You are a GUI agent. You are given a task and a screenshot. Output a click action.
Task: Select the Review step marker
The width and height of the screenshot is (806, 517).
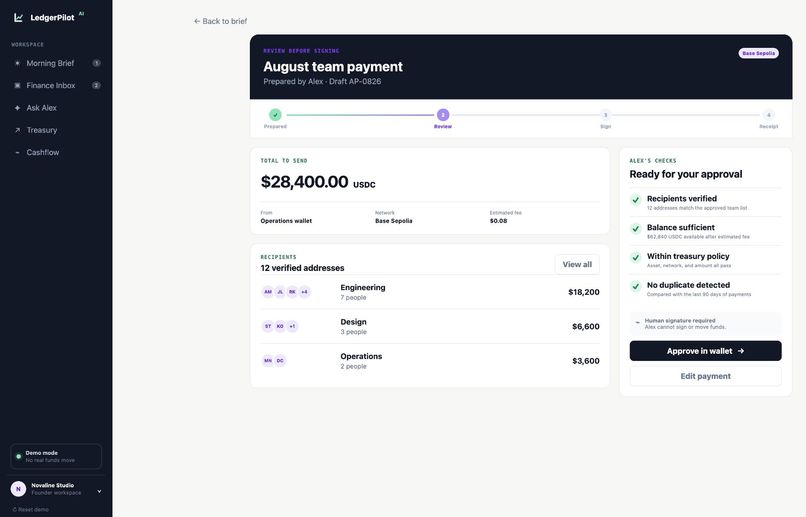(x=443, y=115)
